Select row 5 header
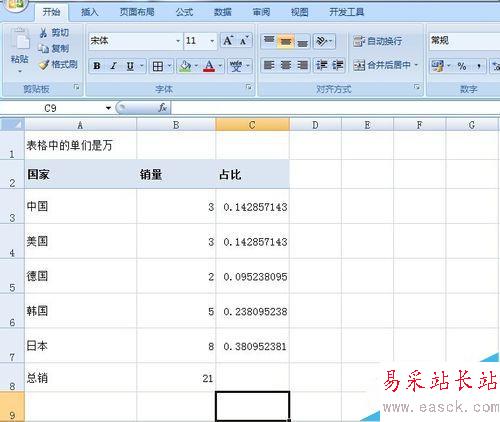This screenshot has height=422, width=500. point(12,276)
